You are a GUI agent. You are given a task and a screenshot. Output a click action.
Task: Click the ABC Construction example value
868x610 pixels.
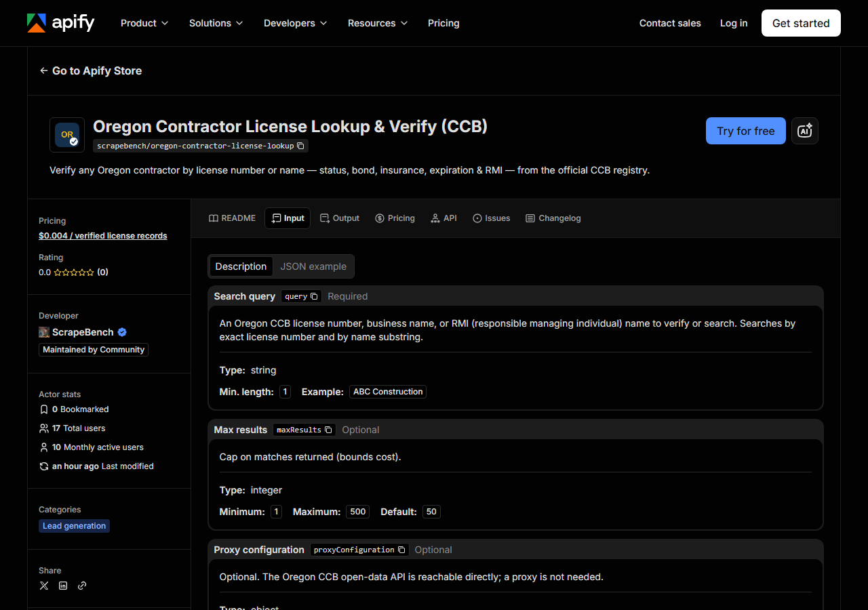tap(388, 392)
